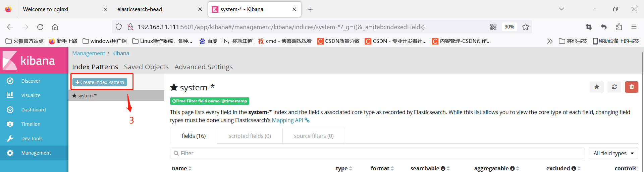Click the insecure connection lock icon
Viewport: 644px width, 172px height.
[x=130, y=27]
